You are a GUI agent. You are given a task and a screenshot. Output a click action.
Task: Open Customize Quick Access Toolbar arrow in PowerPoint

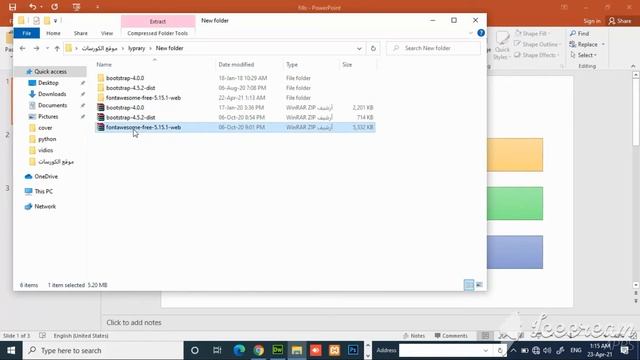click(97, 7)
